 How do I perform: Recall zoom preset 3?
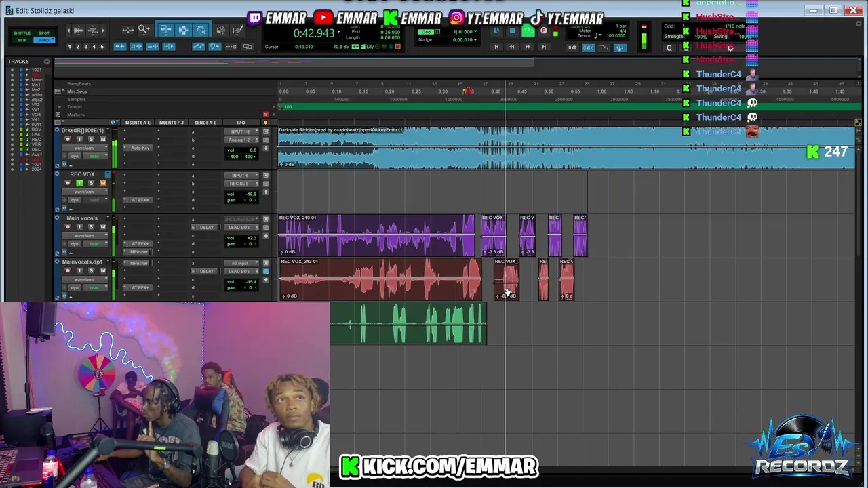85,47
